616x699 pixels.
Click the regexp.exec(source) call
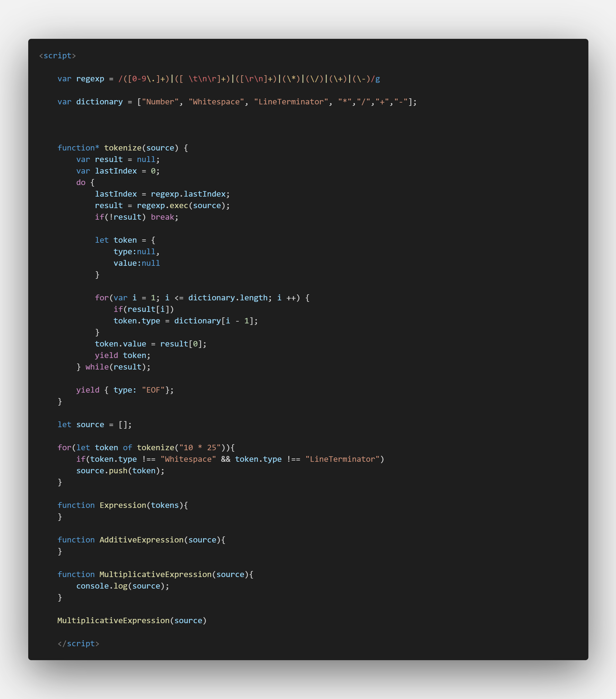[x=183, y=205]
